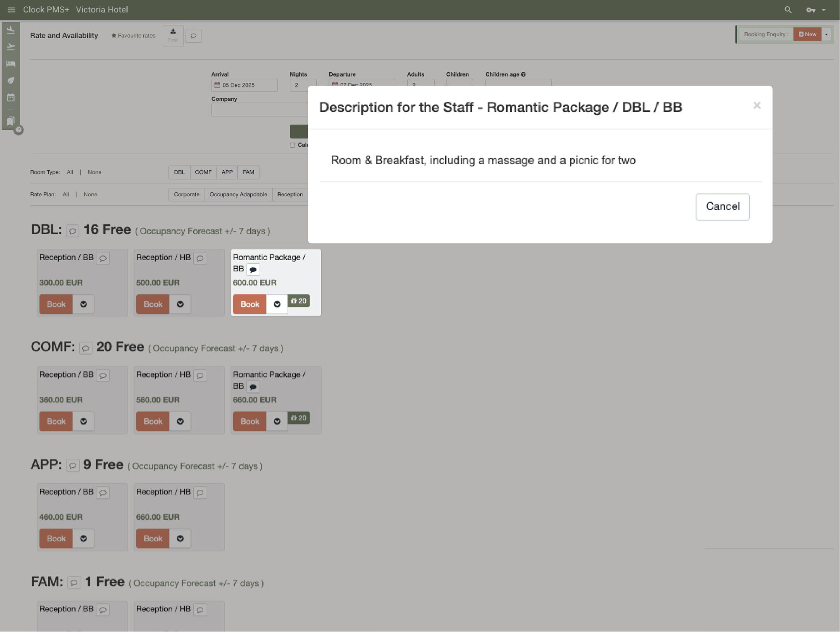The height and width of the screenshot is (632, 840).
Task: Open the Booking Enquiry dropdown arrow
Action: click(x=826, y=34)
